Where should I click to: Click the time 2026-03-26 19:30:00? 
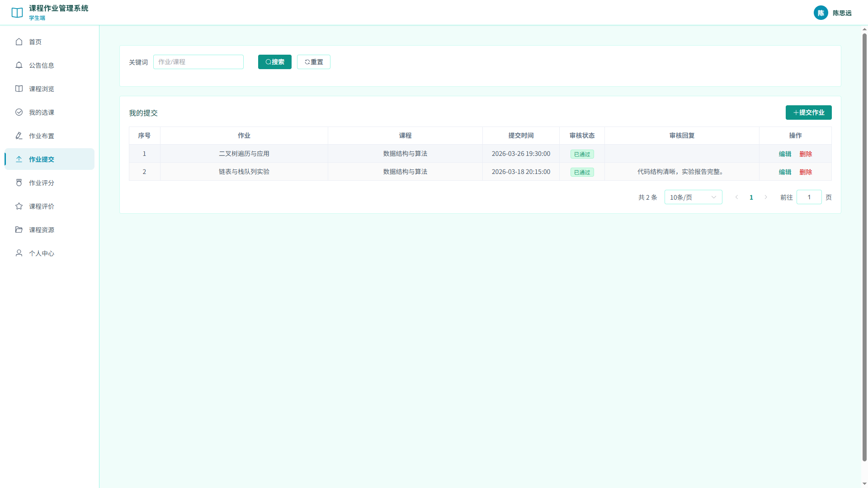coord(521,154)
